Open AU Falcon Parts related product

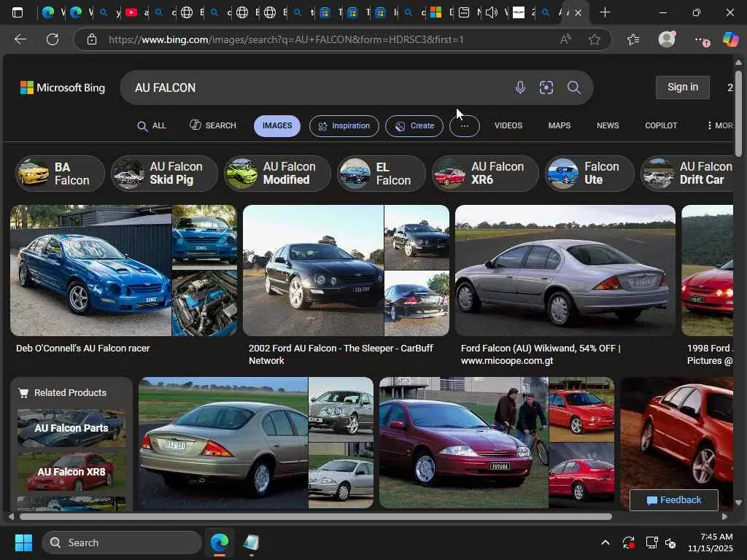point(71,428)
